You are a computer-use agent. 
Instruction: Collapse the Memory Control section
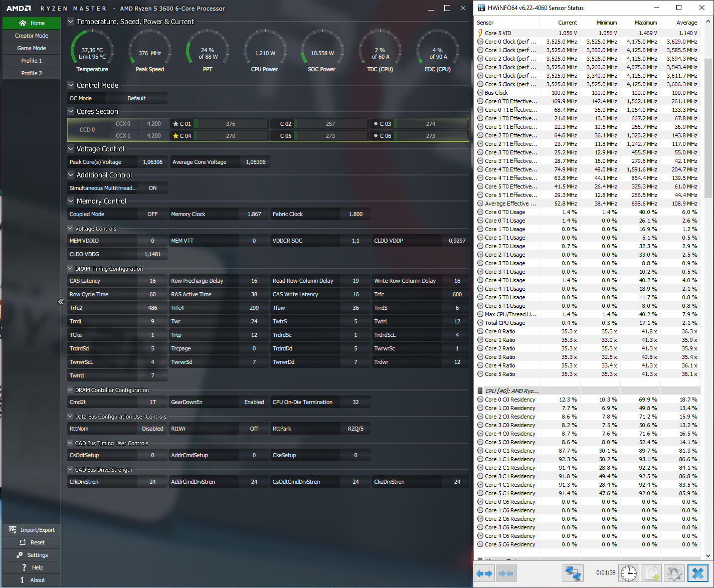[x=71, y=201]
